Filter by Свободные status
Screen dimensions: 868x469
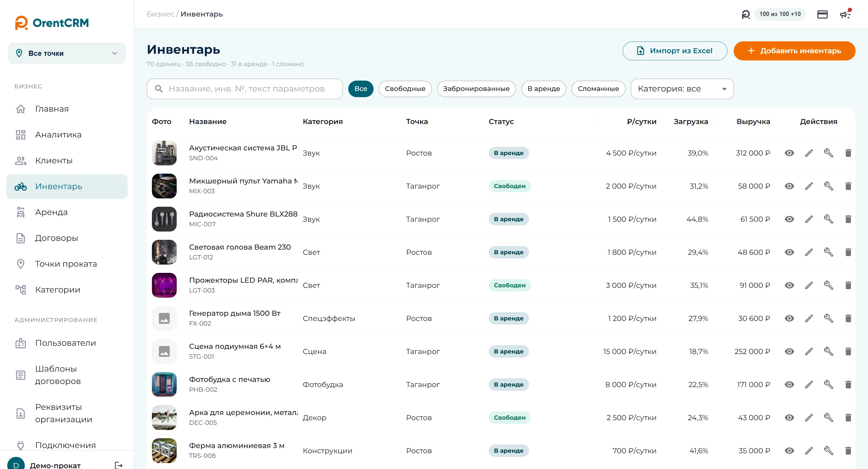405,89
